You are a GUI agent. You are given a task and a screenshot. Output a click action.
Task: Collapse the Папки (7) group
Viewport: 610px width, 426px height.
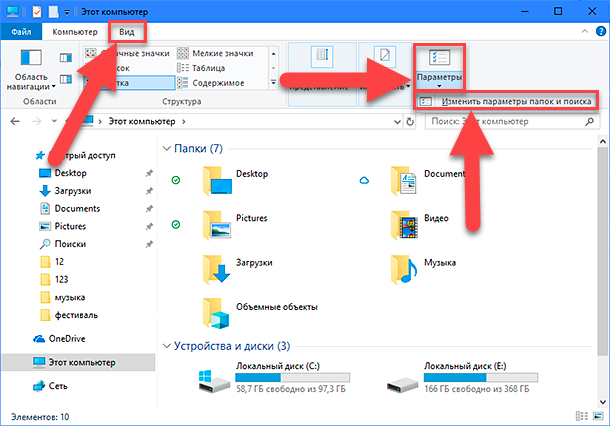click(167, 149)
